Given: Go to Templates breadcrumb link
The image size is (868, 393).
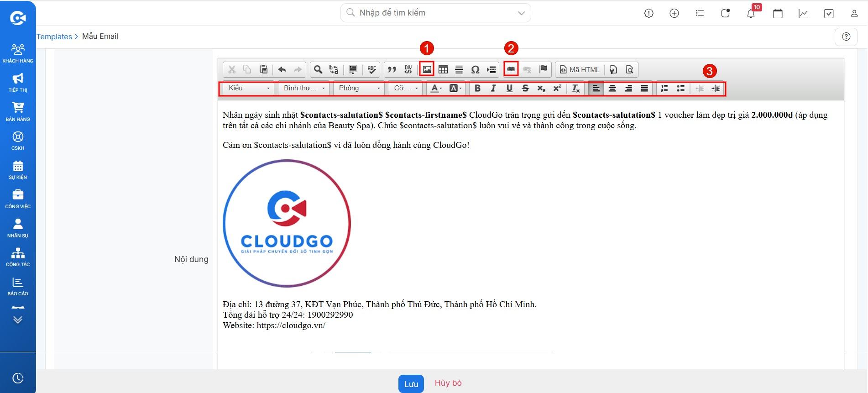Looking at the screenshot, I should (54, 37).
